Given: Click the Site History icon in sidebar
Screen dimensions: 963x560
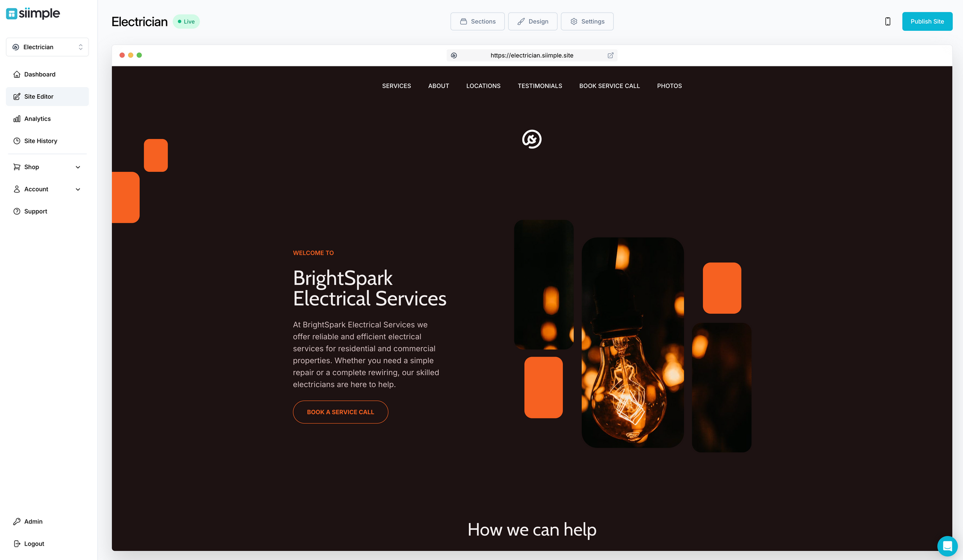Looking at the screenshot, I should pyautogui.click(x=17, y=140).
